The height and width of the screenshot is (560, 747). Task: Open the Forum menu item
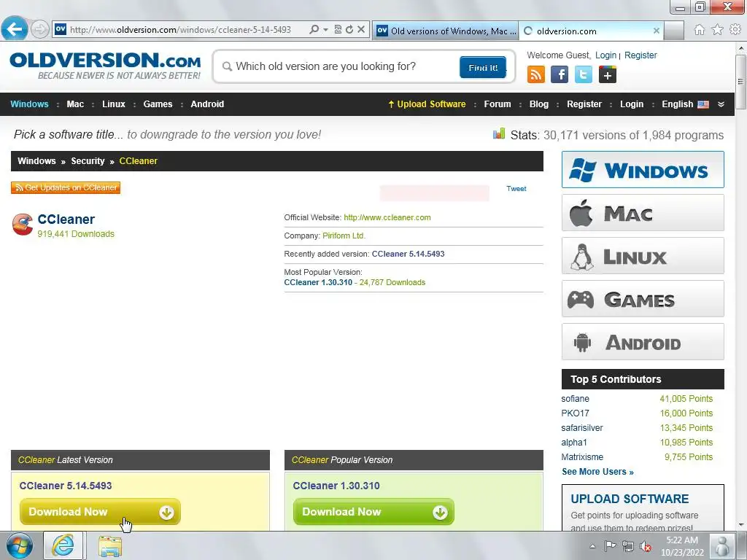[x=498, y=104]
